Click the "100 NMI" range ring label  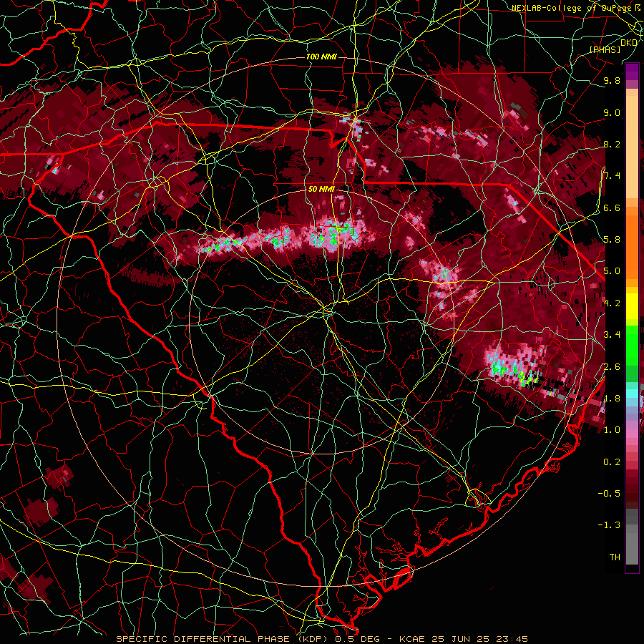(321, 57)
